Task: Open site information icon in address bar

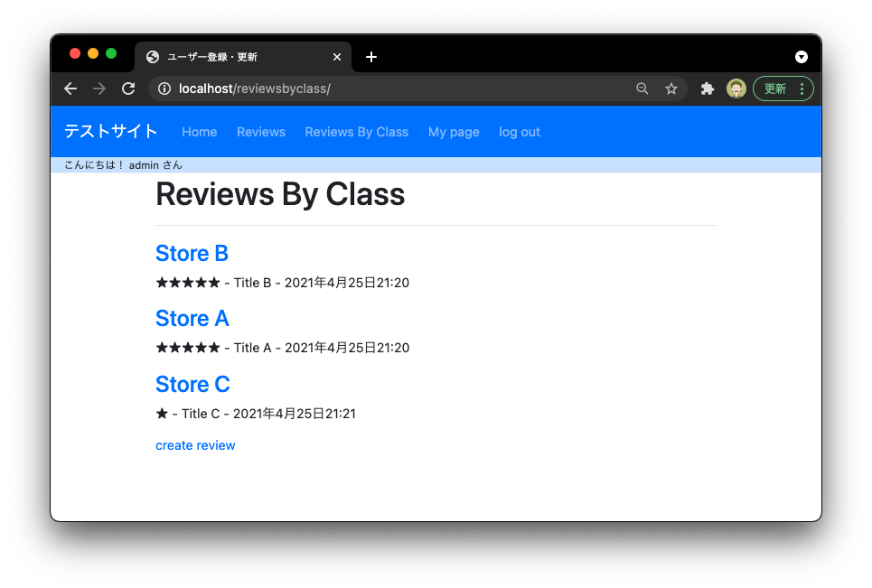Action: click(164, 89)
